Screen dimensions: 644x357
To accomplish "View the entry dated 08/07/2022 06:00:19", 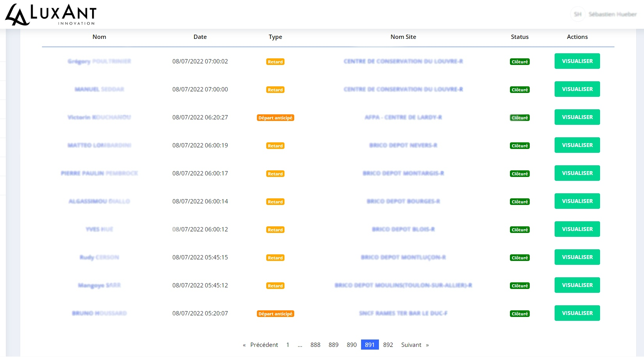I will tap(577, 145).
